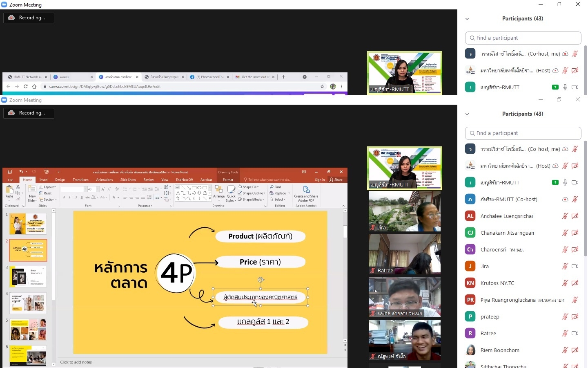Screen dimensions: 588x368
Task: Toggle Bold formatting in the Font group
Action: click(64, 197)
